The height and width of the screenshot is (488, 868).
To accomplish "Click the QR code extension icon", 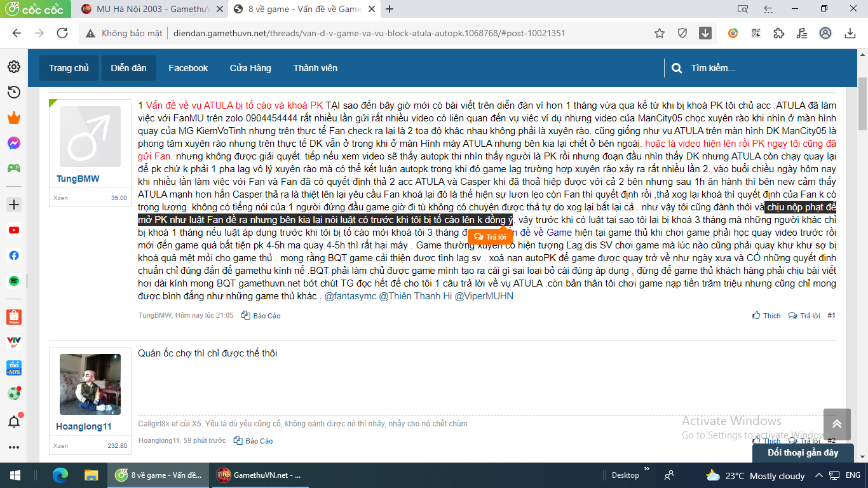I will coord(756,33).
